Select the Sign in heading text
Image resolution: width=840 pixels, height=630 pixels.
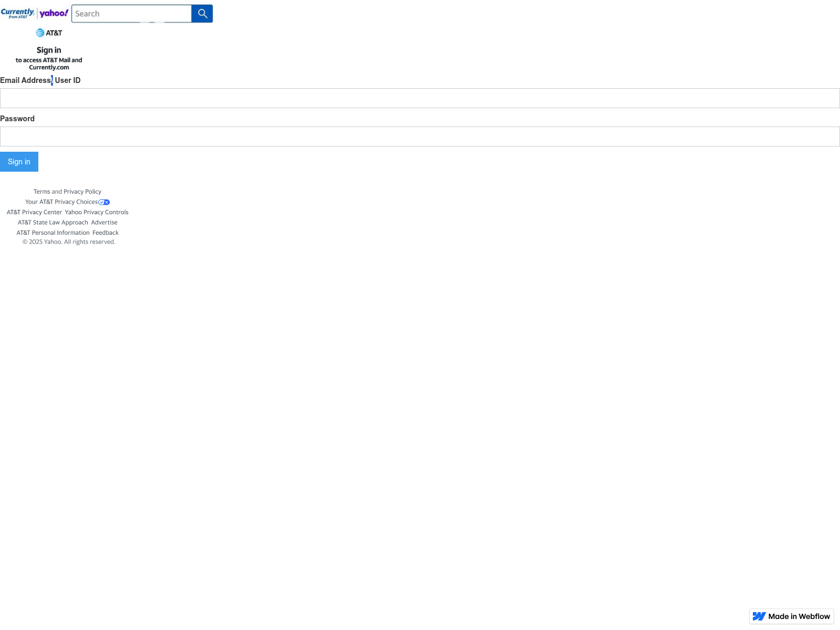click(x=49, y=50)
